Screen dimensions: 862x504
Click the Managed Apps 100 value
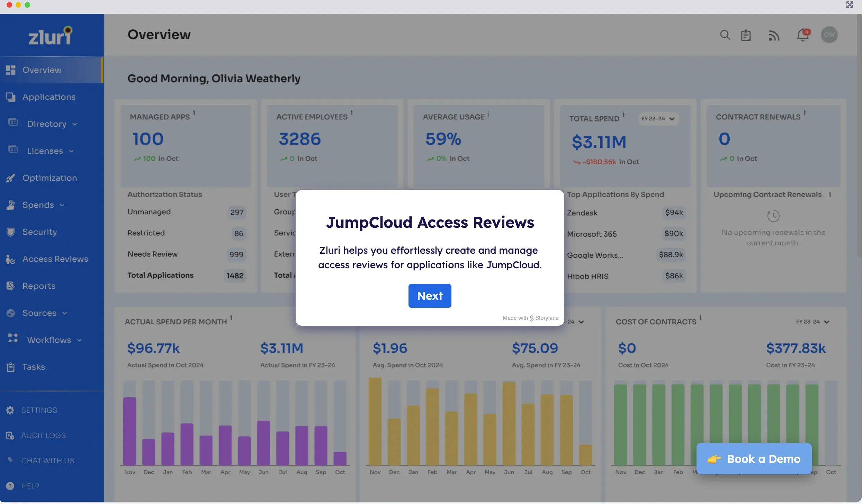point(148,139)
